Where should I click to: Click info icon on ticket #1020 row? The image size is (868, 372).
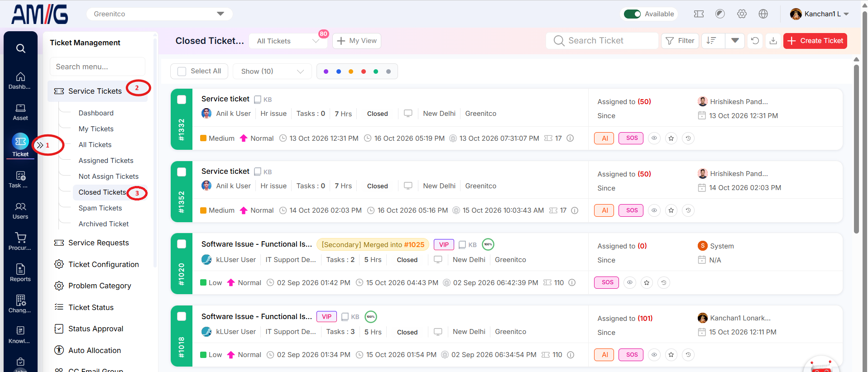click(572, 283)
